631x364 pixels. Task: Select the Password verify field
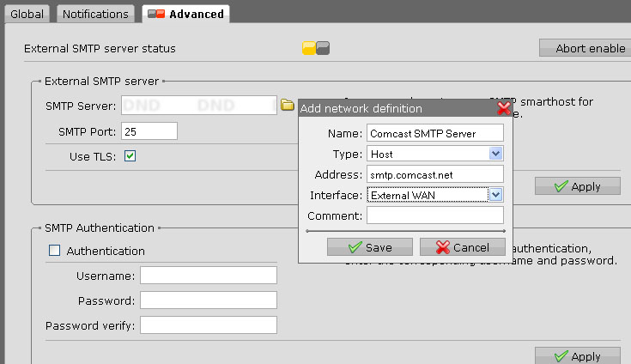click(x=209, y=325)
